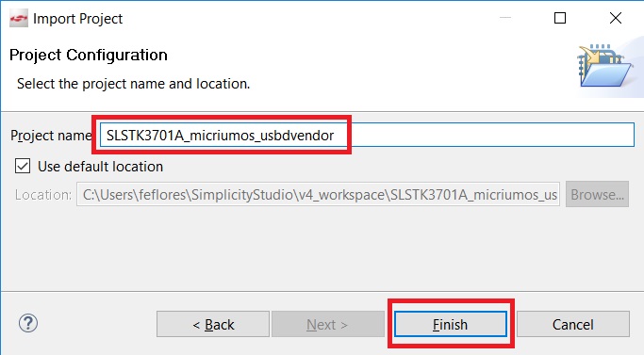Click the greyed-out Location path field

pyautogui.click(x=318, y=194)
